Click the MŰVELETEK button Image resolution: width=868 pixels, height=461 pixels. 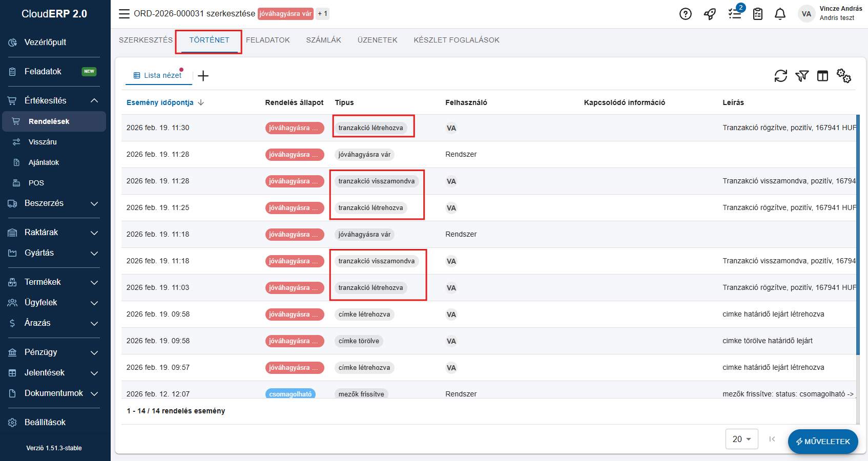click(823, 442)
